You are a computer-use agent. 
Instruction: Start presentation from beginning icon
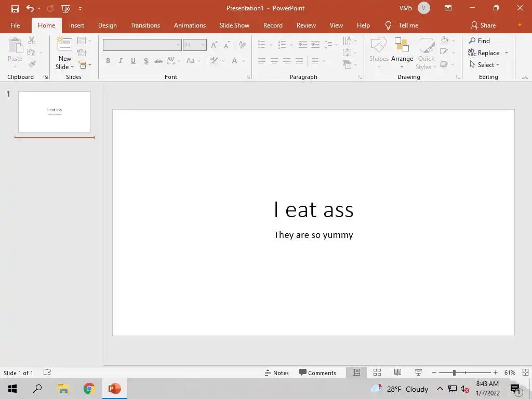tap(65, 8)
